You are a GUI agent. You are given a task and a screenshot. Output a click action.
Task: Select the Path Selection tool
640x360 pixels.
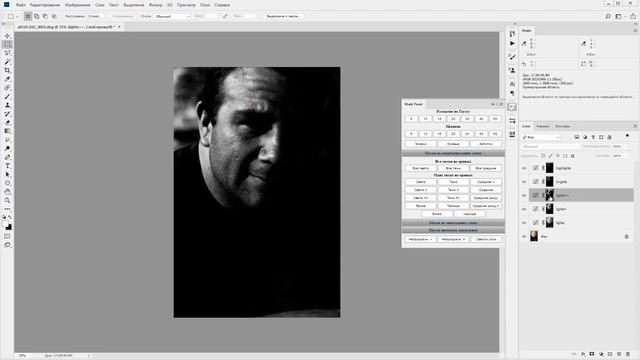[x=7, y=174]
